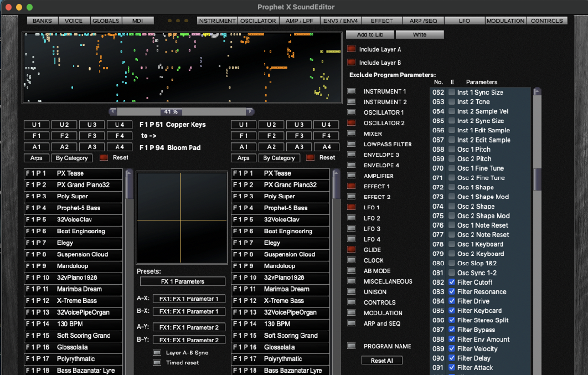Select Mandoloop in the left patch list
The width and height of the screenshot is (588, 375).
[73, 266]
